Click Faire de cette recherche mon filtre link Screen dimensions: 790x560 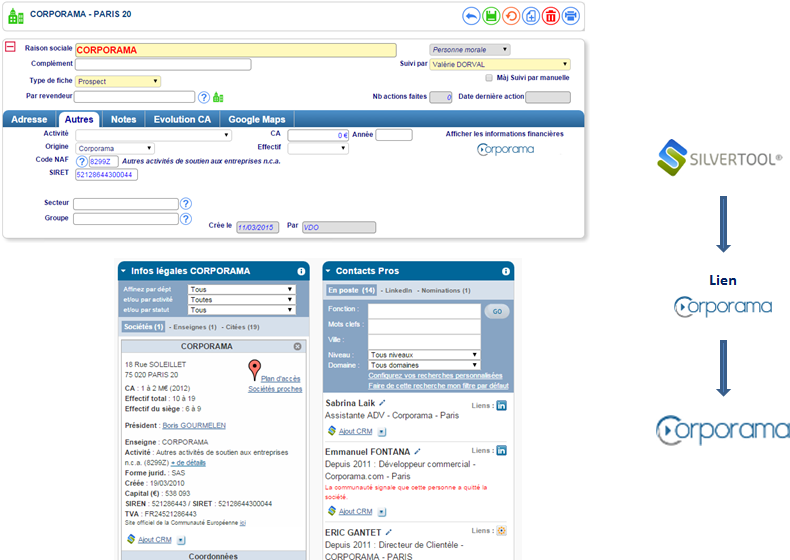click(438, 386)
